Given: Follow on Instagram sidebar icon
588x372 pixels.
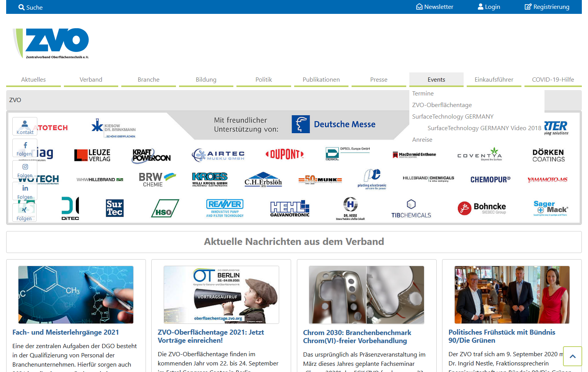Looking at the screenshot, I should pos(25,169).
